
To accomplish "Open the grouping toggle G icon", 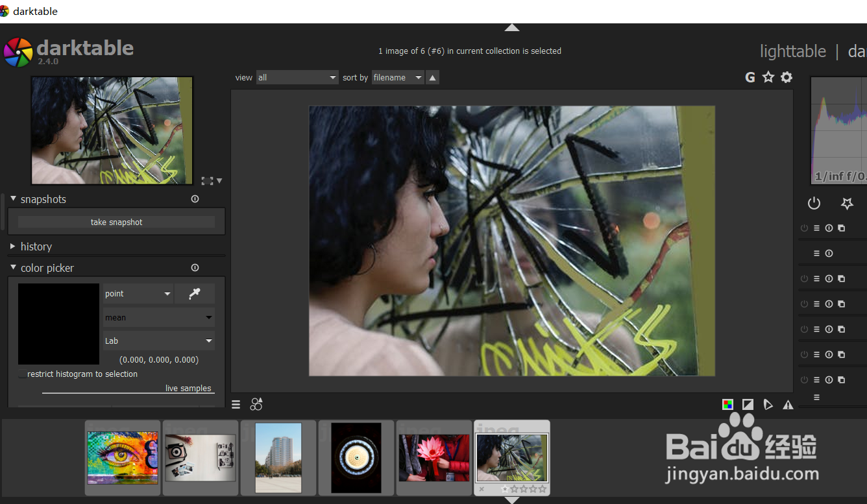I will tap(750, 77).
